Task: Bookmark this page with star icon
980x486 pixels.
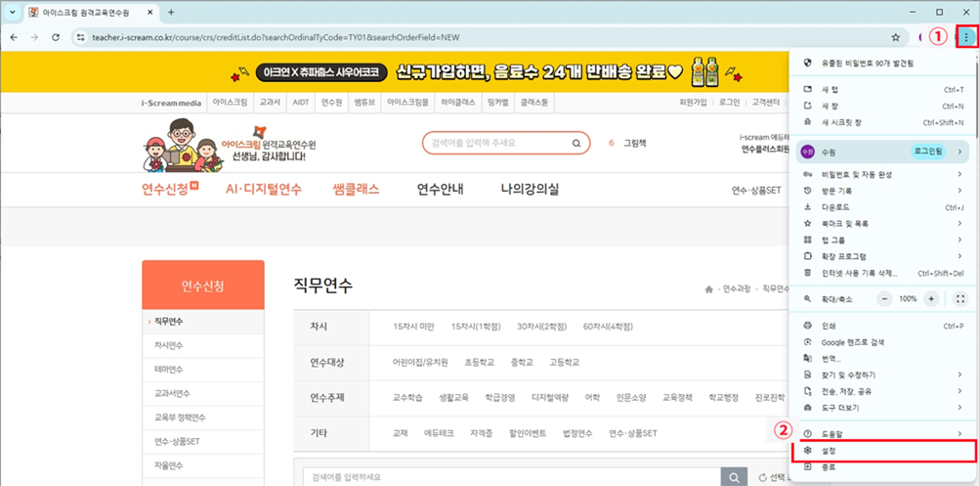Action: (x=896, y=37)
